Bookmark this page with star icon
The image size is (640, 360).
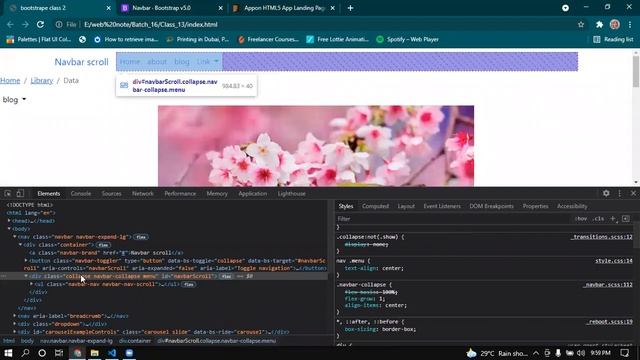pyautogui.click(x=581, y=24)
